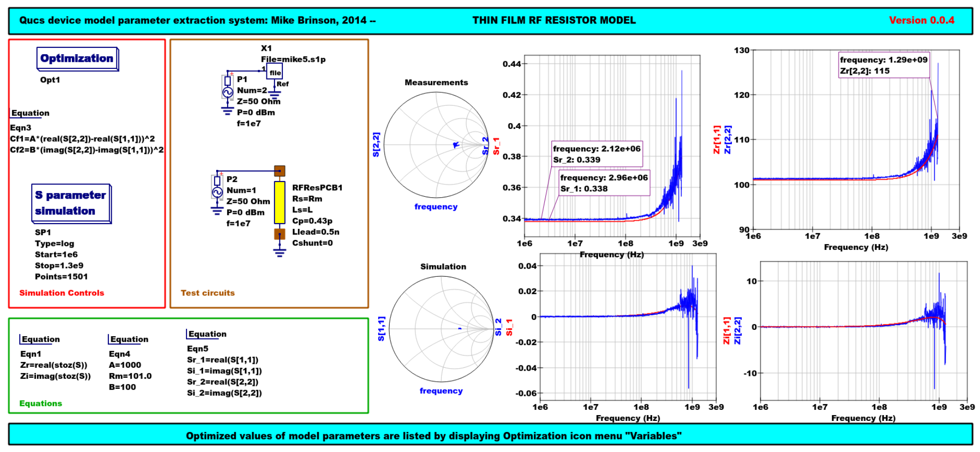Click the Eqn3 equation name
The image size is (980, 452).
21,128
